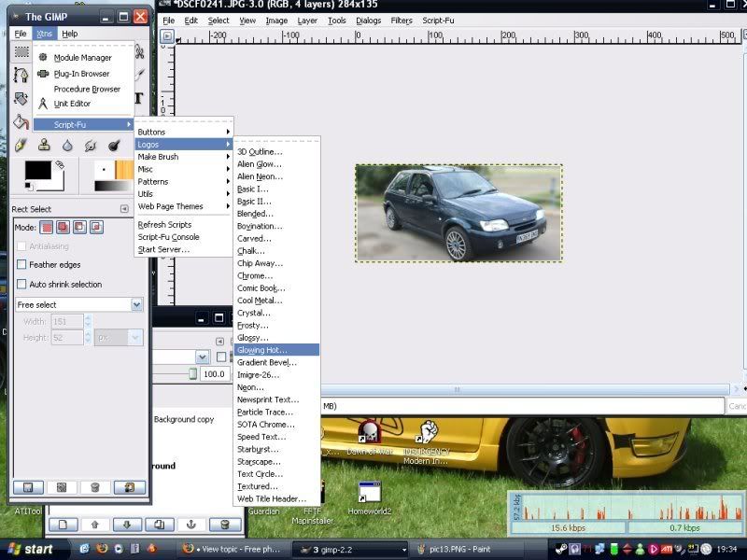This screenshot has width=747, height=560.
Task: Set selection mode to Add (second Mode button)
Action: click(63, 227)
